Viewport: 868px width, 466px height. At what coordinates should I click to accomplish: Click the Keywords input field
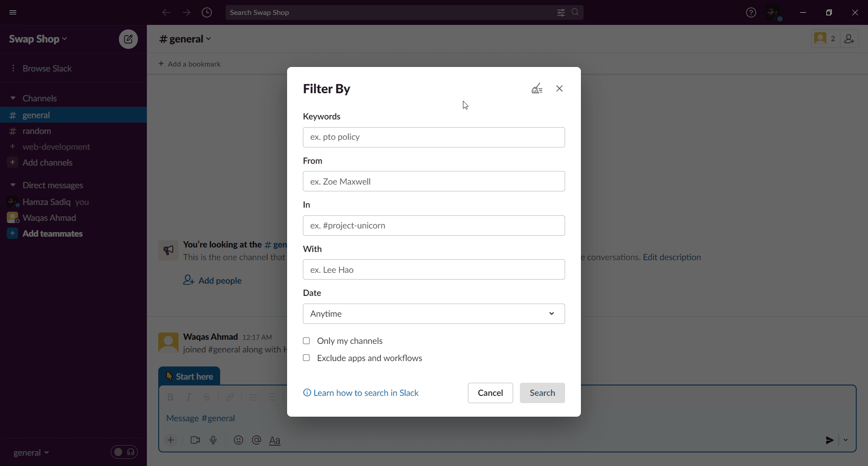[434, 137]
